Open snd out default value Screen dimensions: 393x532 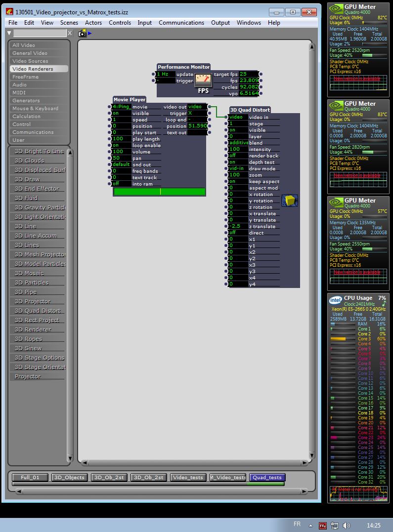click(x=122, y=164)
